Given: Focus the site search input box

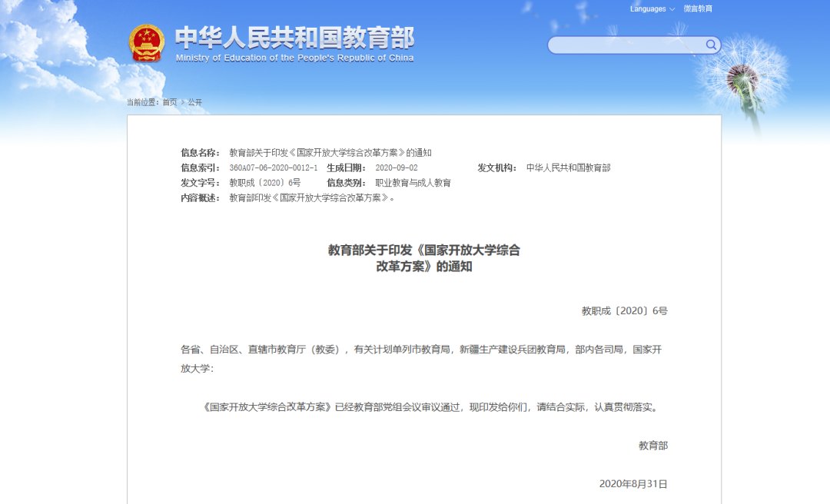Looking at the screenshot, I should tap(626, 45).
